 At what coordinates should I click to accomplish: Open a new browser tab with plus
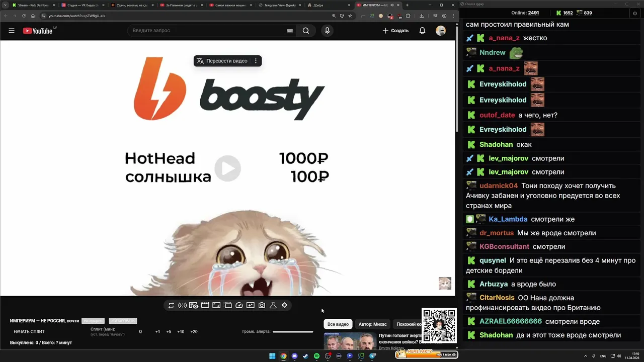[x=407, y=5]
